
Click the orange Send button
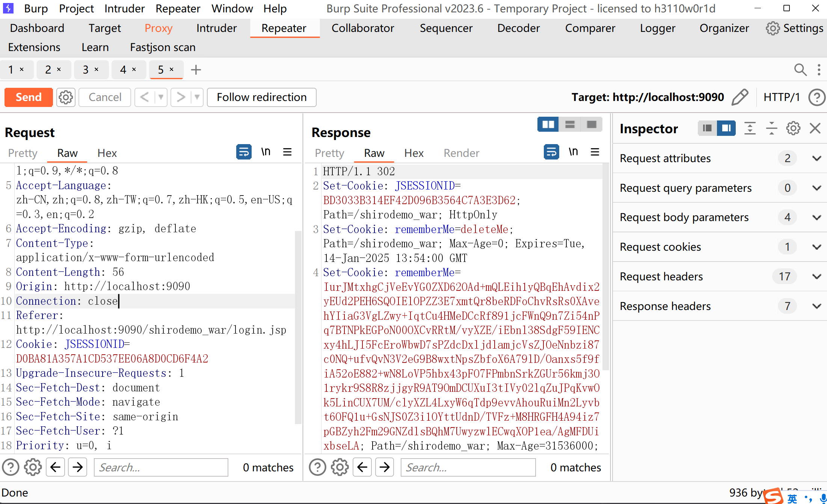(x=29, y=97)
